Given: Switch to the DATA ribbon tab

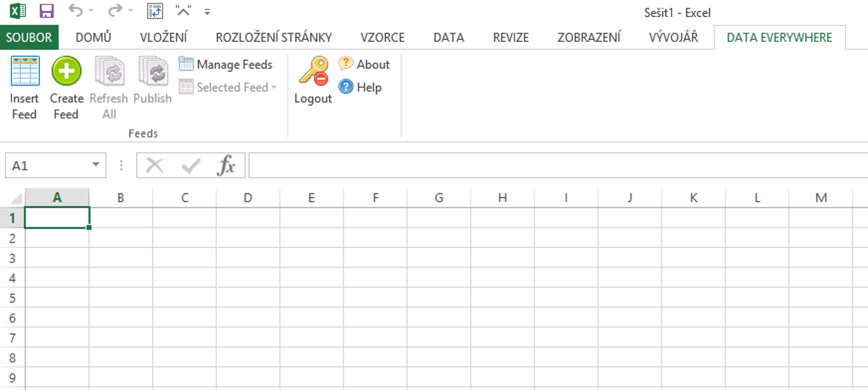Looking at the screenshot, I should pyautogui.click(x=449, y=38).
